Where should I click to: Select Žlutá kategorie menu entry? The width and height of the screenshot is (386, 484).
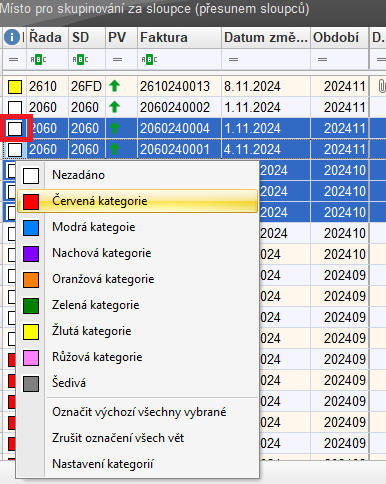(x=137, y=331)
